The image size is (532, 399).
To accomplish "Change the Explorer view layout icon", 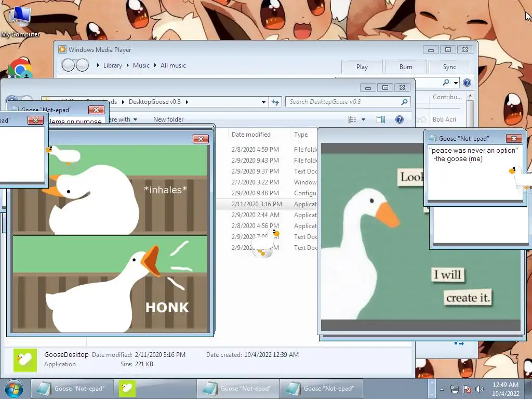I will 352,119.
